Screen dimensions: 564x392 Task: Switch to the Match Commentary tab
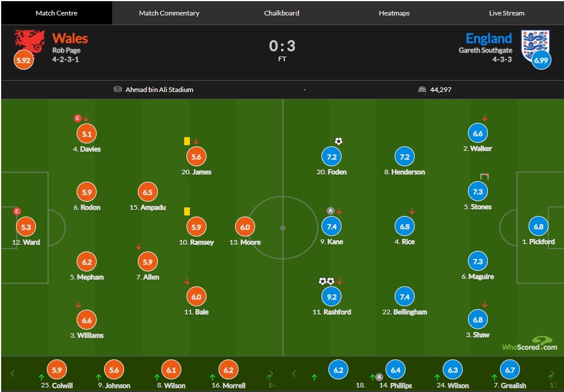[x=169, y=13]
